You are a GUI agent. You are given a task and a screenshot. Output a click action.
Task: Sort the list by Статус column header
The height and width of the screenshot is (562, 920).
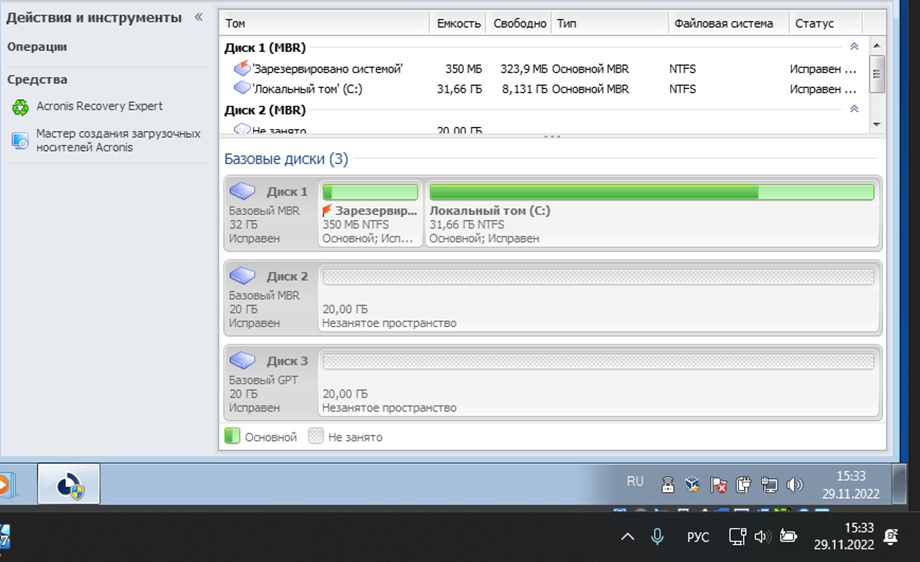point(826,23)
